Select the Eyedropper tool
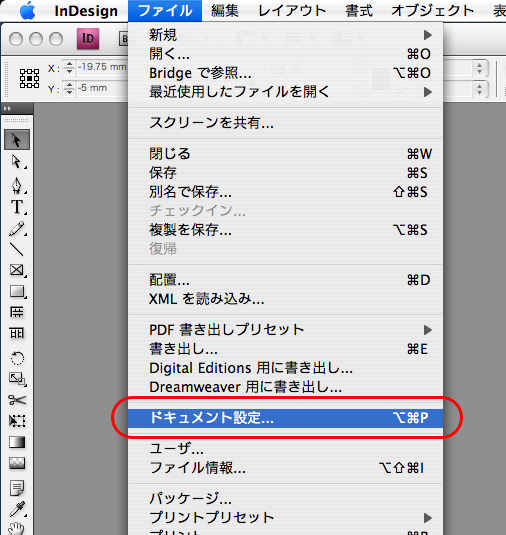506x535 pixels. (17, 509)
